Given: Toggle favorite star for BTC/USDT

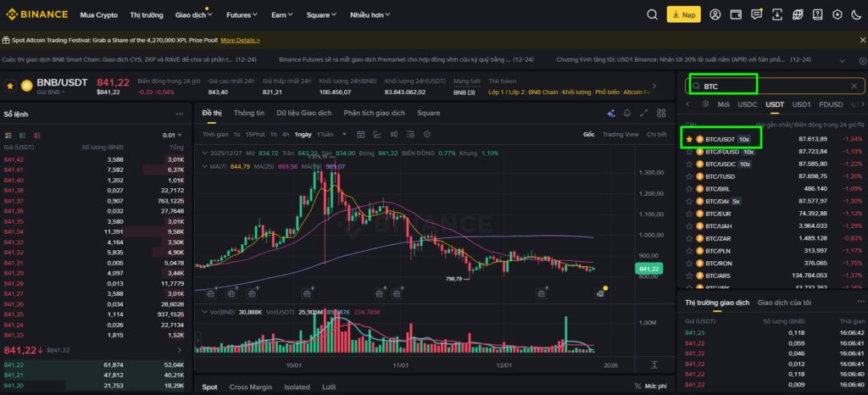Looking at the screenshot, I should click(x=690, y=139).
